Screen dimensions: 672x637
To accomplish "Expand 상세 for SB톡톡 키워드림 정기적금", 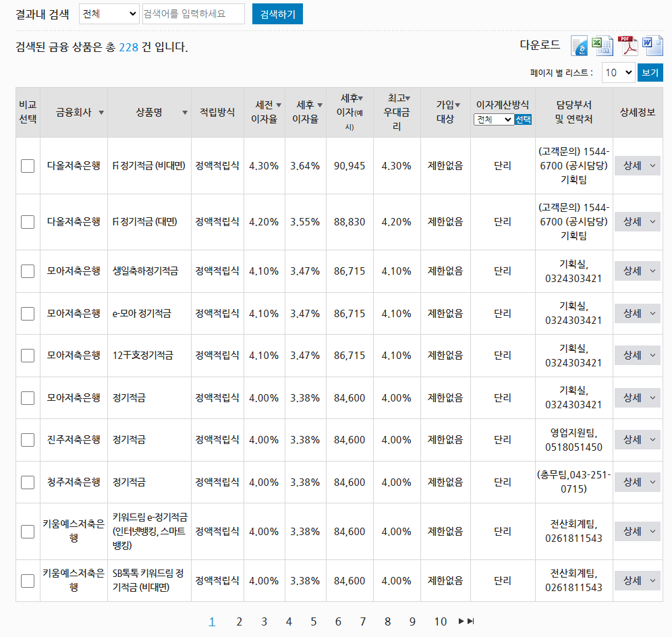I will [638, 581].
